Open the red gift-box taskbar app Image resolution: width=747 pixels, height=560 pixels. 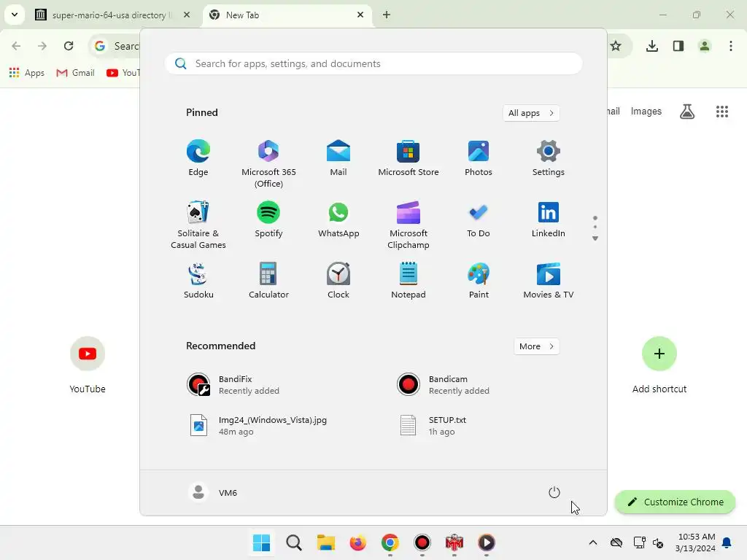pos(454,542)
